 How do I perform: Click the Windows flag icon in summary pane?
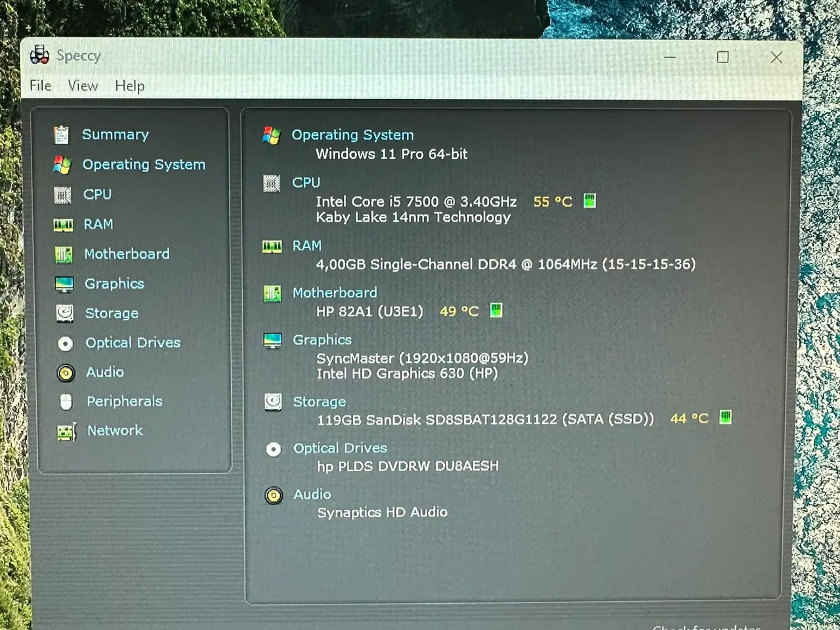271,135
